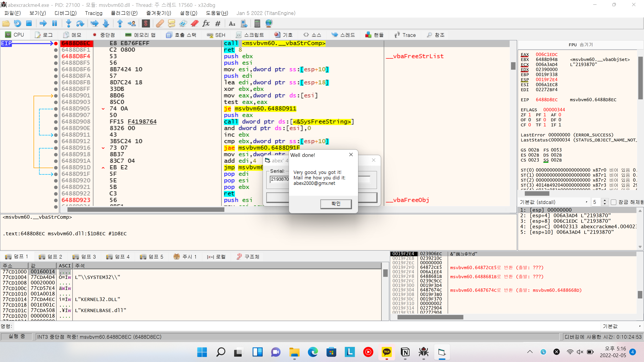Toggle breakpoint dot at address 6488D922
The width and height of the screenshot is (644, 362).
56,194
